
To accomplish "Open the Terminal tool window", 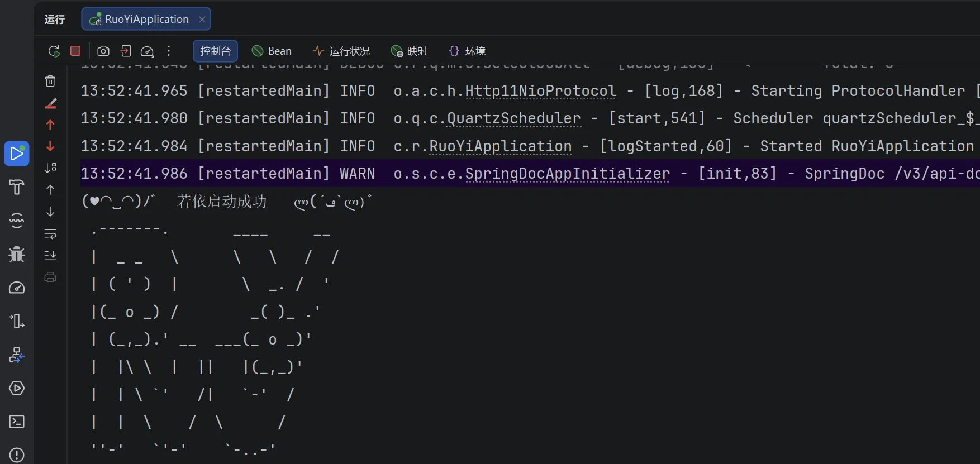I will tap(17, 422).
